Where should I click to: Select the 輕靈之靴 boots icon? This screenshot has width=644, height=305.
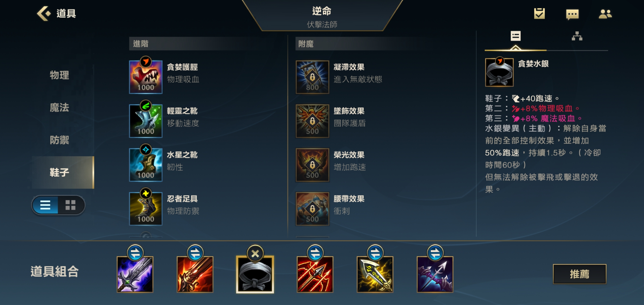pos(146,121)
